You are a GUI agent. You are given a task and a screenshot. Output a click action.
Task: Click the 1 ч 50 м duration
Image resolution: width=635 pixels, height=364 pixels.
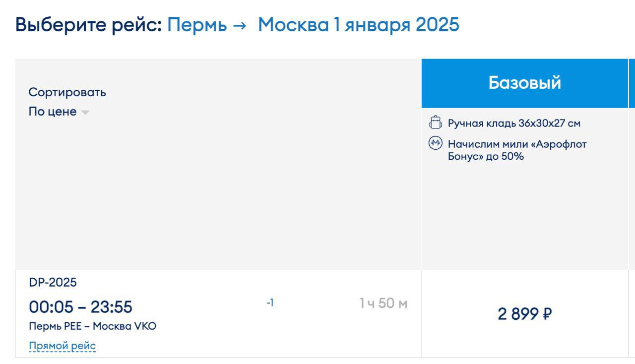(x=383, y=303)
